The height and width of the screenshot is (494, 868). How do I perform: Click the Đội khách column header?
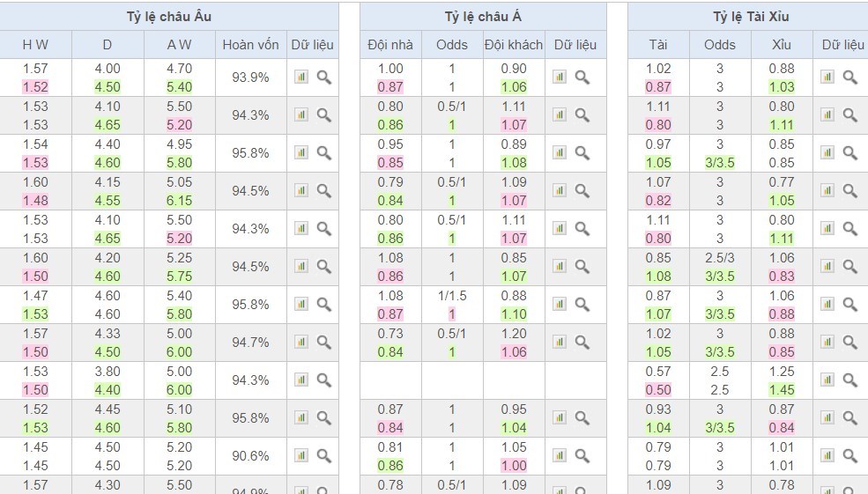click(x=514, y=45)
